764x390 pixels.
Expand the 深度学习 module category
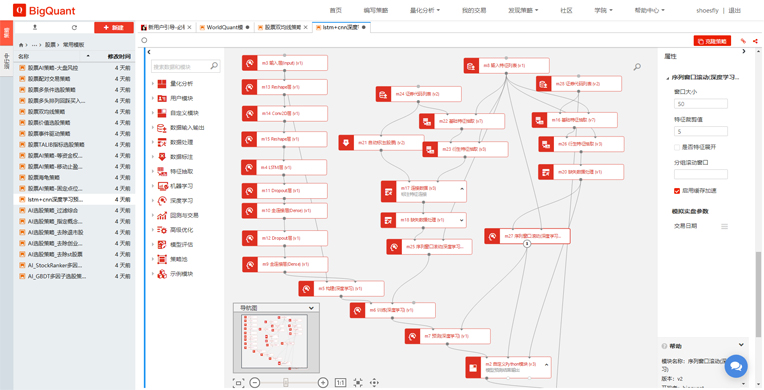point(181,201)
